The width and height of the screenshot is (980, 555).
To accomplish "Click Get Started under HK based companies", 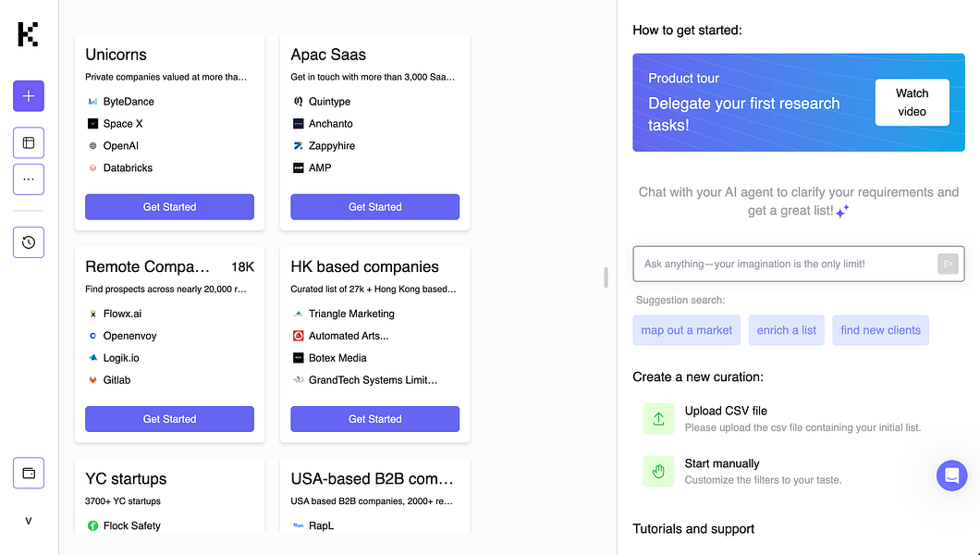I will click(x=374, y=419).
